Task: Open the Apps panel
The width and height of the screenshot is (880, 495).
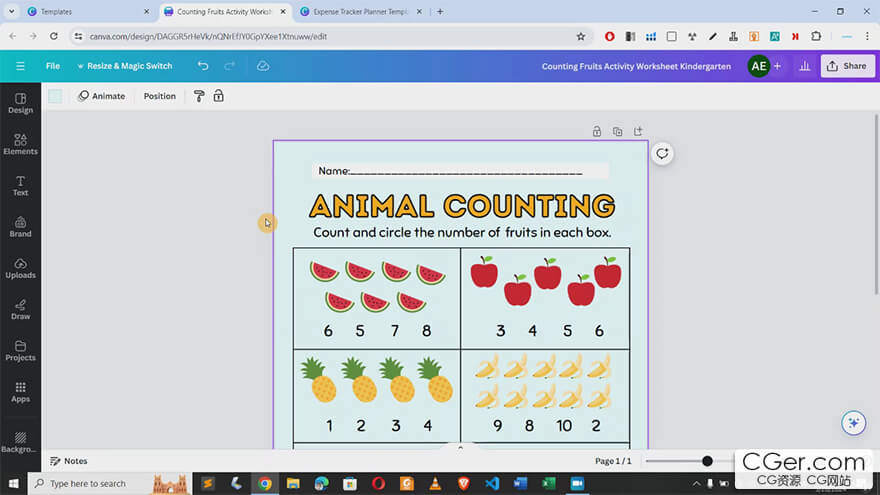Action: pos(20,392)
